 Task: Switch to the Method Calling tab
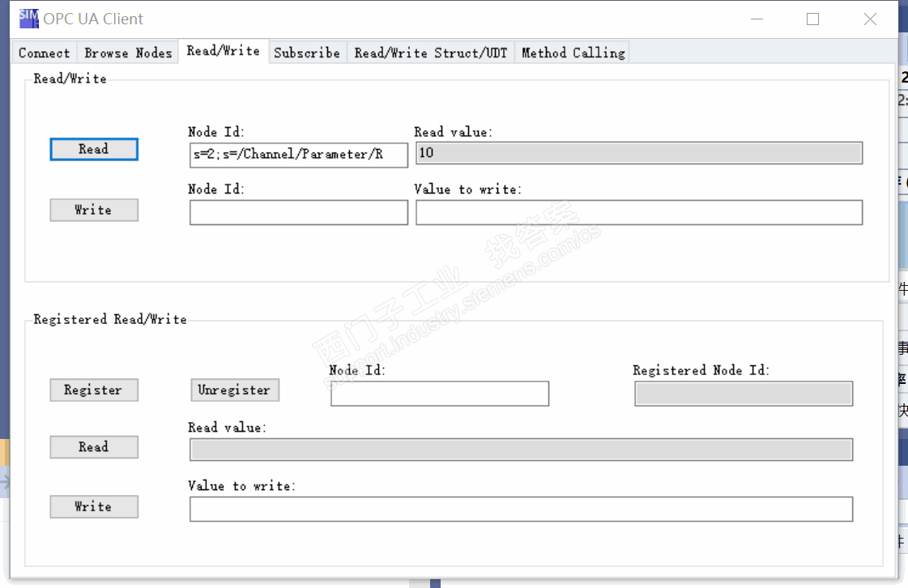click(x=573, y=53)
